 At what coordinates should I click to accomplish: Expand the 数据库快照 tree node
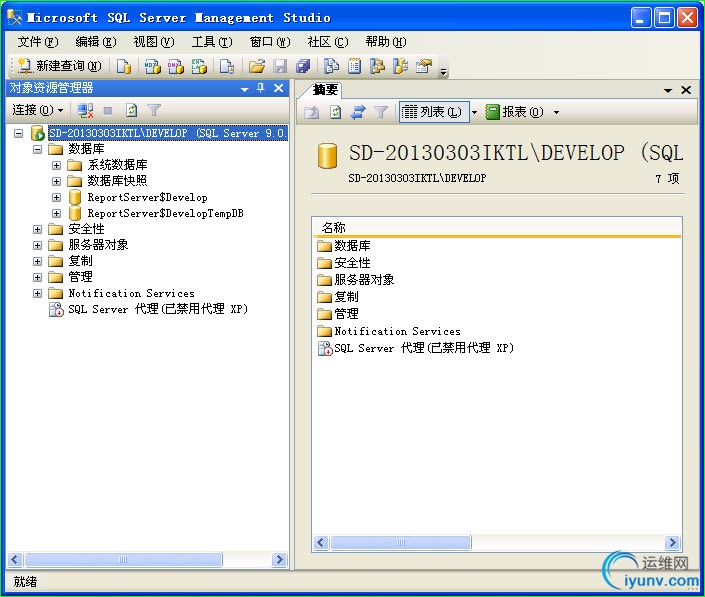coord(56,182)
